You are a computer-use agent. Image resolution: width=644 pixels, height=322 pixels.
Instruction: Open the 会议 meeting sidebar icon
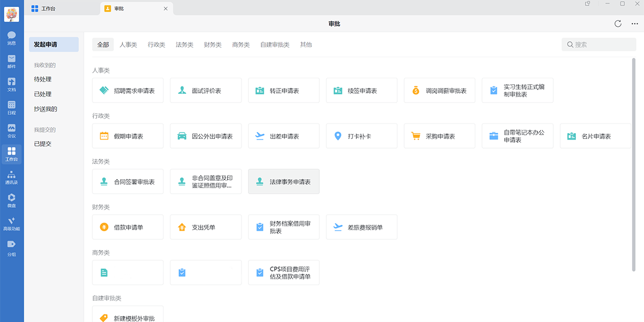tap(11, 130)
